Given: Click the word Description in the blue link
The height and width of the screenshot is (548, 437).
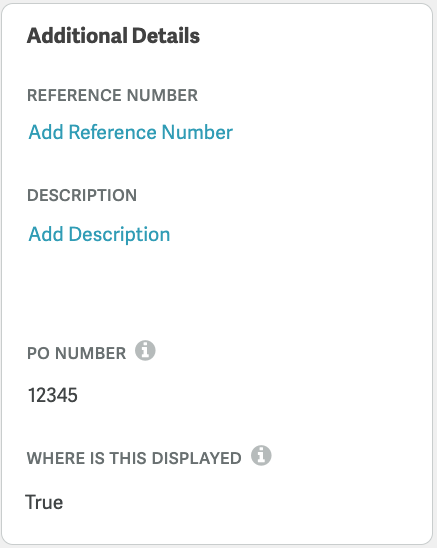Looking at the screenshot, I should pos(120,234).
